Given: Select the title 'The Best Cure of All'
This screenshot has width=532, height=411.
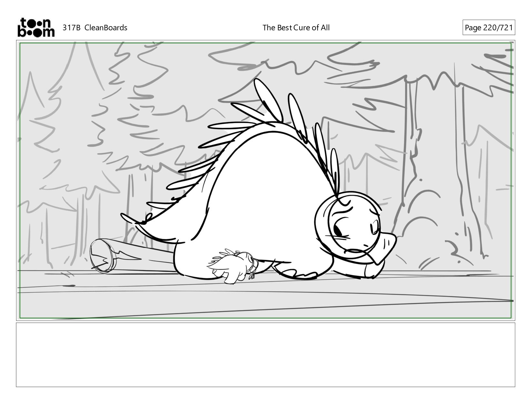Looking at the screenshot, I should [296, 28].
